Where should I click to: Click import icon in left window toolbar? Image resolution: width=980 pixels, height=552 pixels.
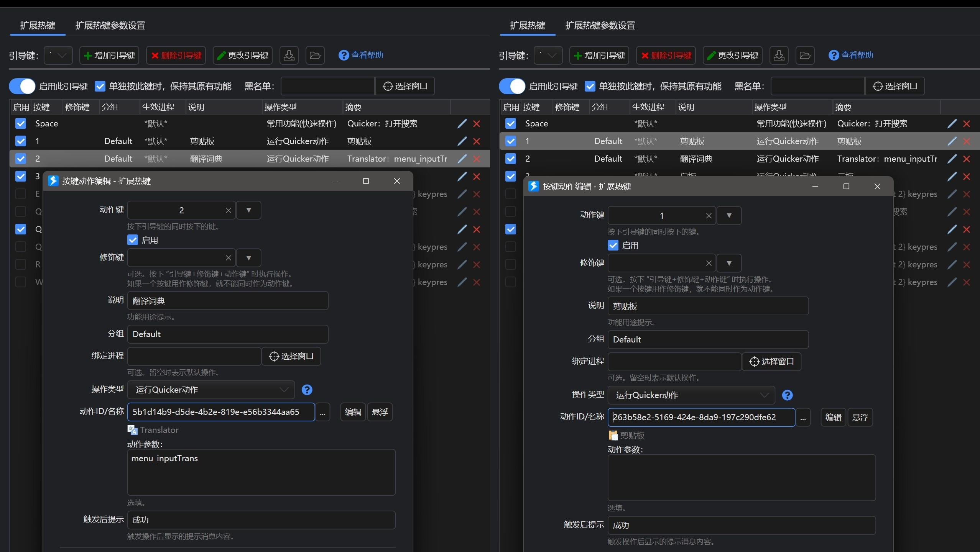pos(289,56)
